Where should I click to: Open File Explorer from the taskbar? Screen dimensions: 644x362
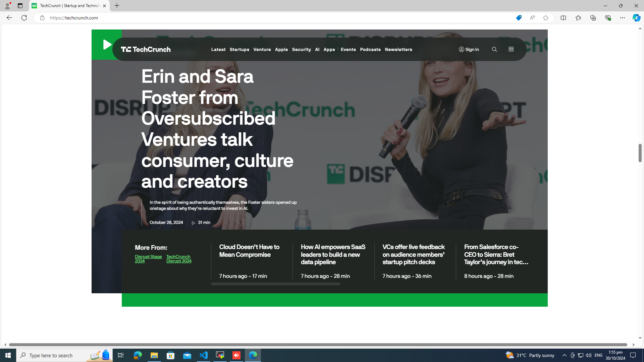[x=154, y=355]
